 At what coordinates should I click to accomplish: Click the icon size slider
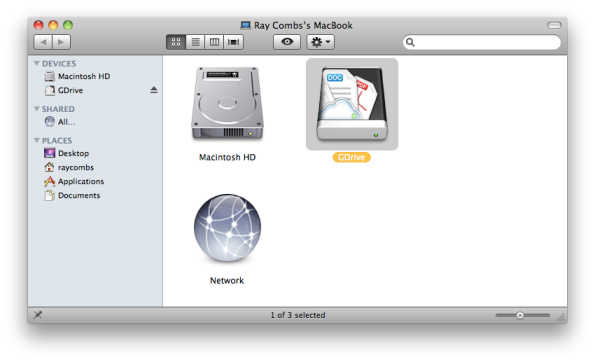tap(523, 315)
